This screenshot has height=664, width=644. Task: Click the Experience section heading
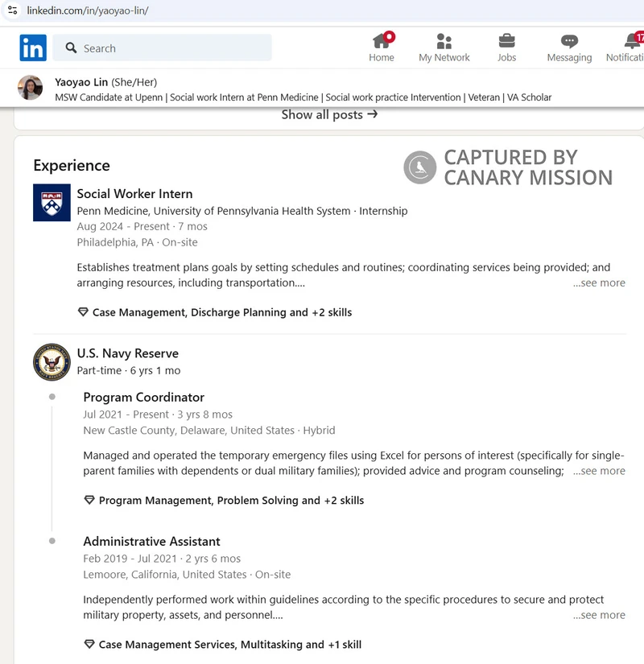[x=72, y=165]
